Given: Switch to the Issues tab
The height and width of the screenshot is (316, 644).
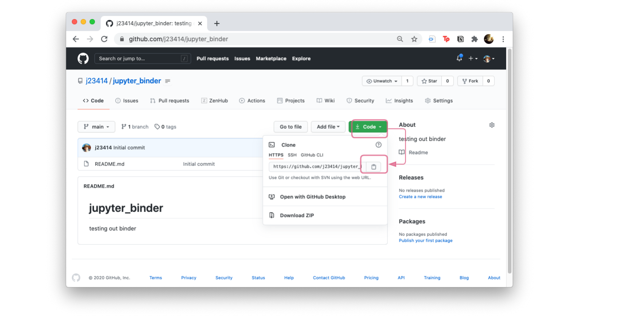Looking at the screenshot, I should pos(127,101).
